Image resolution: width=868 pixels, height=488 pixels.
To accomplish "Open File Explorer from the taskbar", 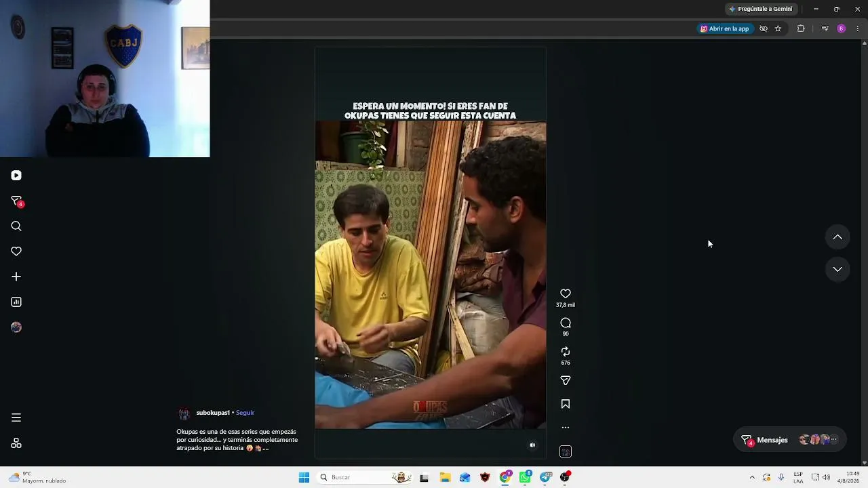I will 445,477.
